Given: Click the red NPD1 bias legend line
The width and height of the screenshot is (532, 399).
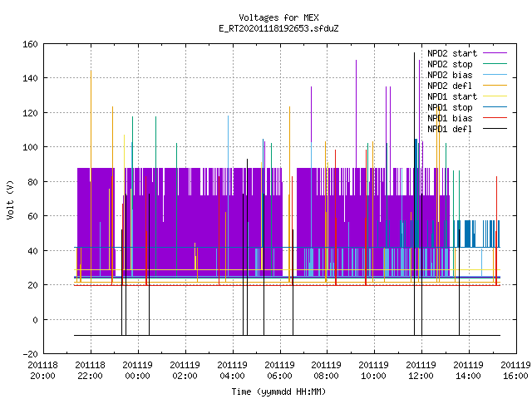Looking at the screenshot, I should click(495, 118).
